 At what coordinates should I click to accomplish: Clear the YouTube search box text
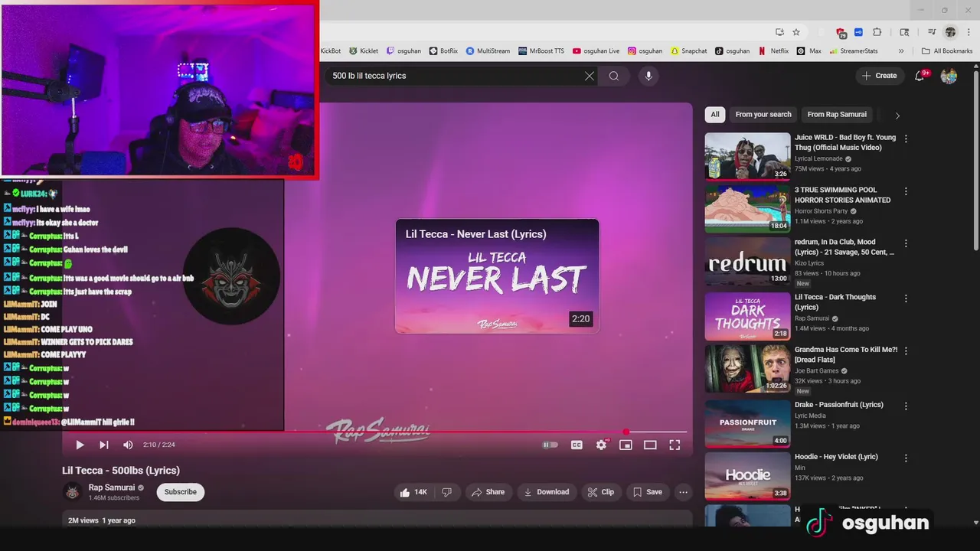(590, 76)
